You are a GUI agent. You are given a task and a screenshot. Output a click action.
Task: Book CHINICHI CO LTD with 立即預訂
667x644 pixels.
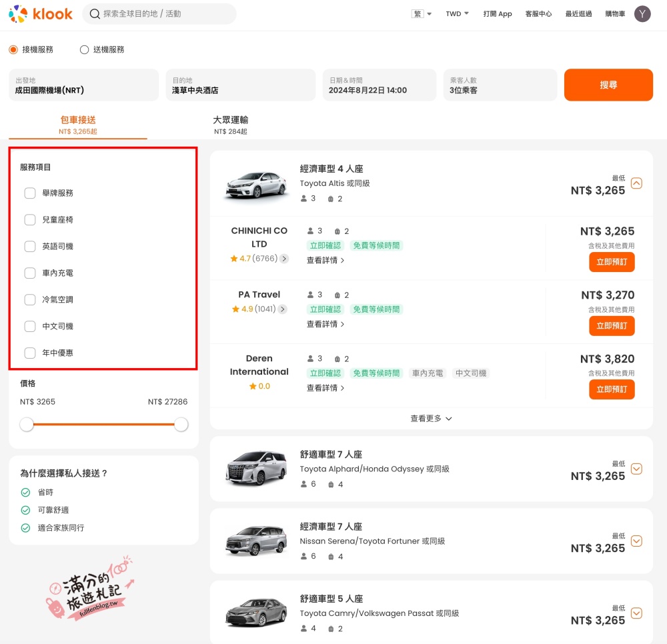(612, 262)
